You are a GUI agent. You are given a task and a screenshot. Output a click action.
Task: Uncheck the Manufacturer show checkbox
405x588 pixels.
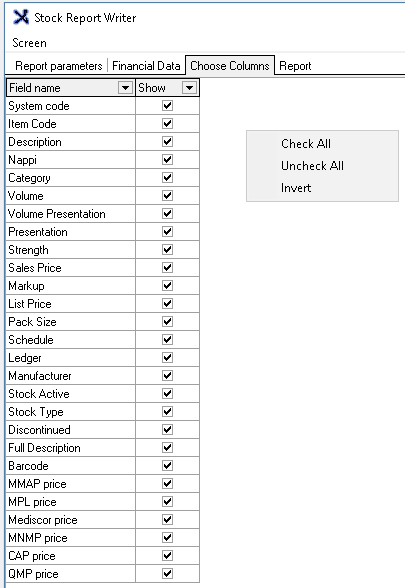(167, 376)
